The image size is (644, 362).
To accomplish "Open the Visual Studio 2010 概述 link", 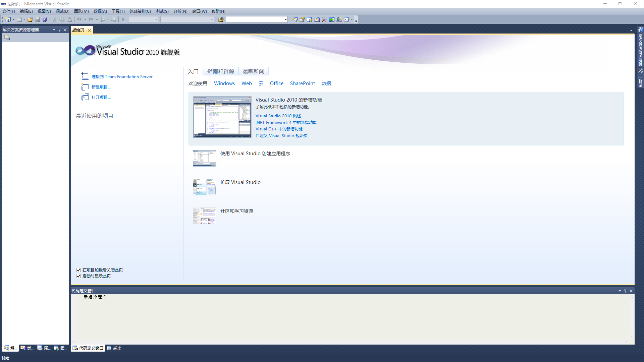I will 278,116.
